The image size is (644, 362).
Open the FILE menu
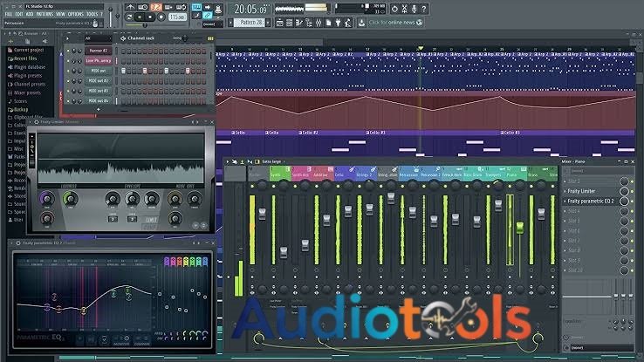(x=8, y=14)
